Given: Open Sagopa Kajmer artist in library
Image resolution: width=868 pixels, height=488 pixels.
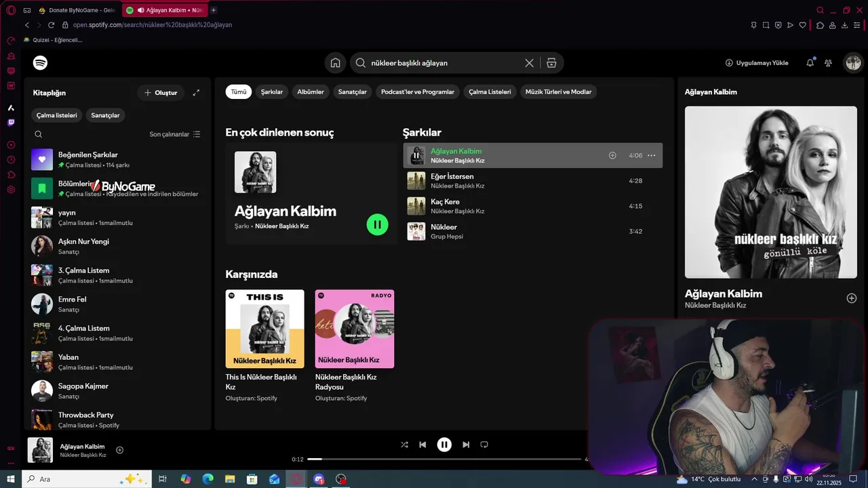Looking at the screenshot, I should (118, 391).
